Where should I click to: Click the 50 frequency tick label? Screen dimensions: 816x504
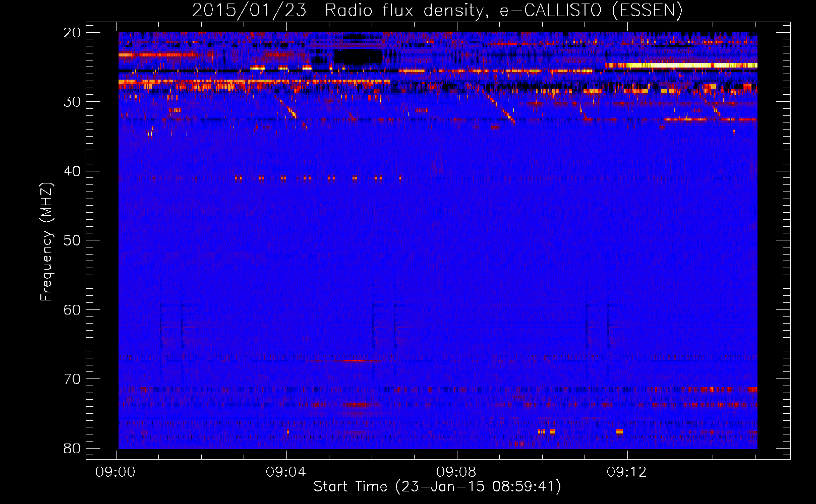tap(72, 240)
